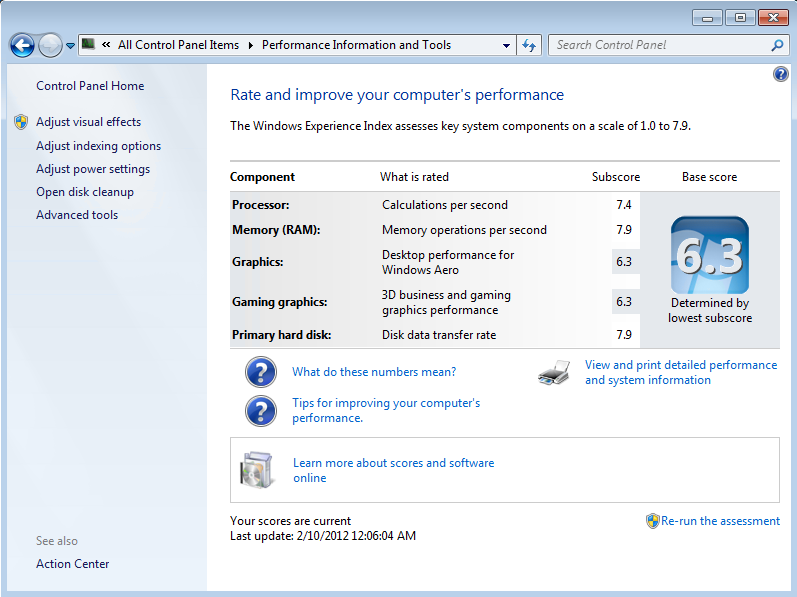Open Adjust visual effects

coord(88,122)
